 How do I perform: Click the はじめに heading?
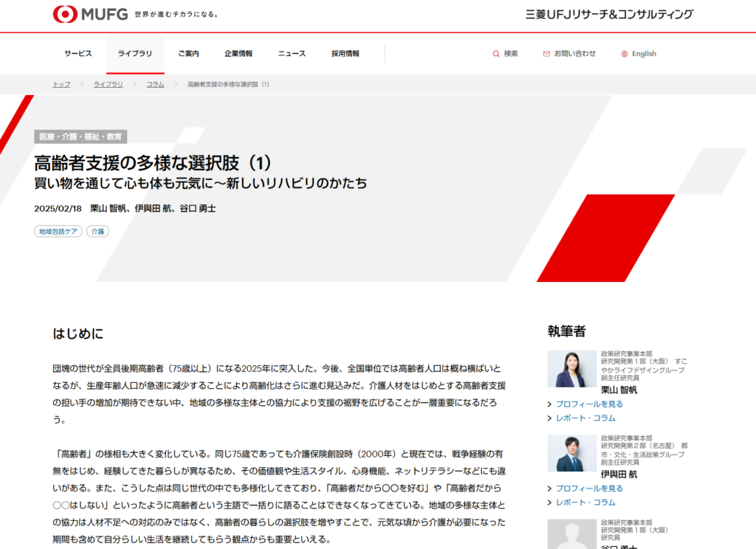tap(78, 334)
